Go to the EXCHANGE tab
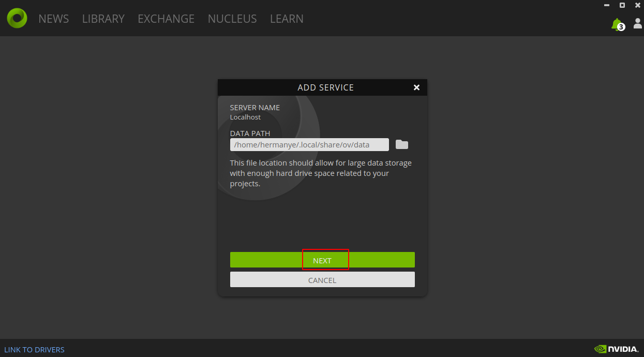 [166, 19]
